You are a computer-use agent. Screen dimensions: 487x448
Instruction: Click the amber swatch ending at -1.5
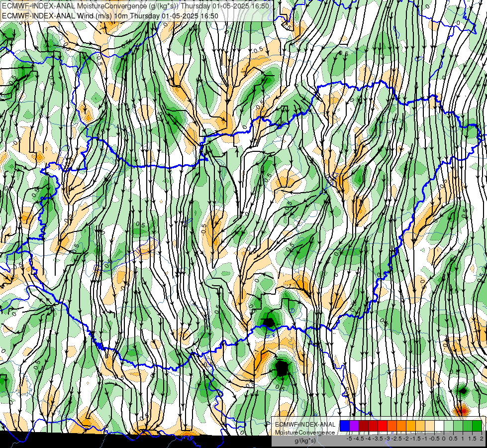[411, 426]
